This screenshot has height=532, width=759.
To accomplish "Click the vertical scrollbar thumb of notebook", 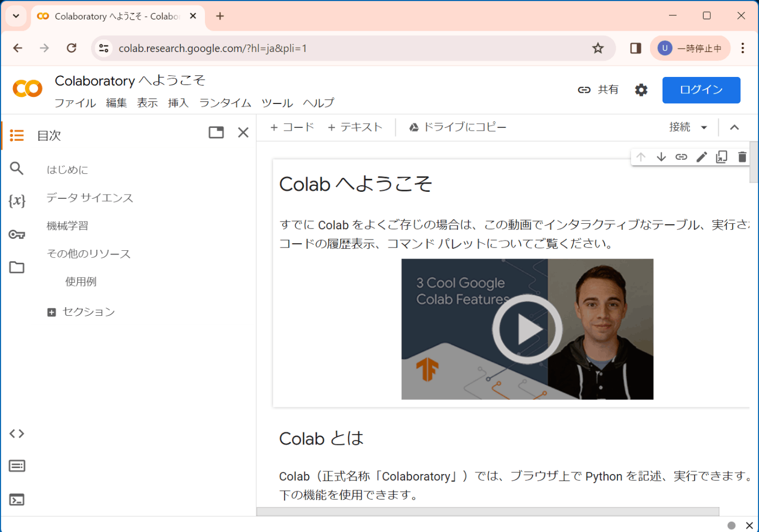I will point(754,163).
